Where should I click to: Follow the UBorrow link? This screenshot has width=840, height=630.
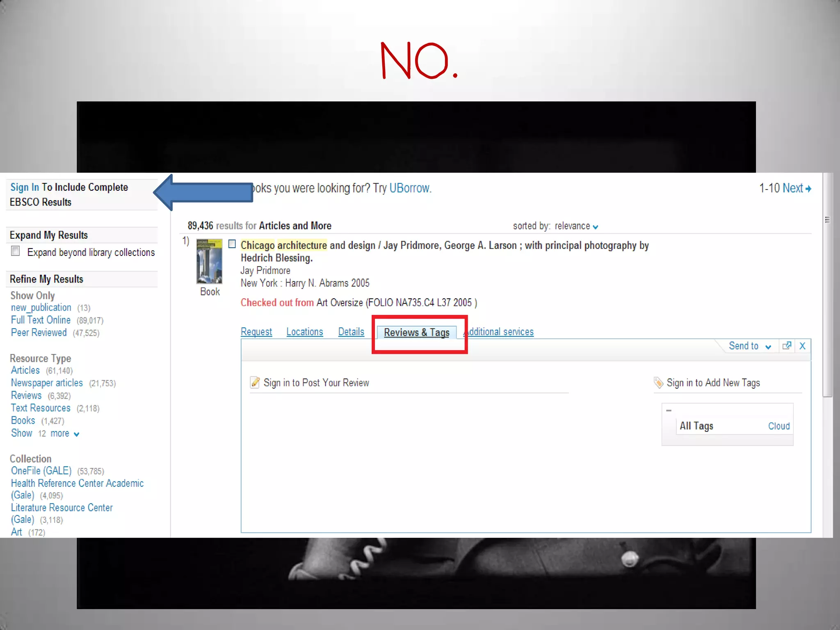[x=409, y=188]
